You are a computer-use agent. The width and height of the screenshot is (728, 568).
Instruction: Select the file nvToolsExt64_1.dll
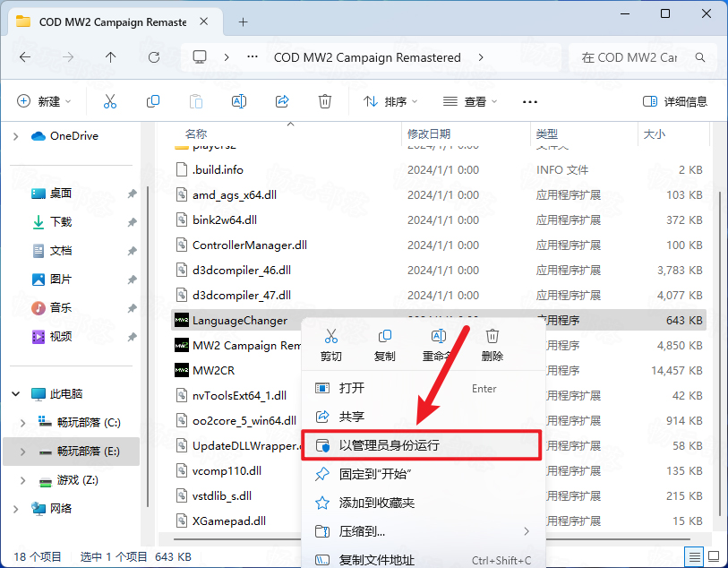click(239, 396)
